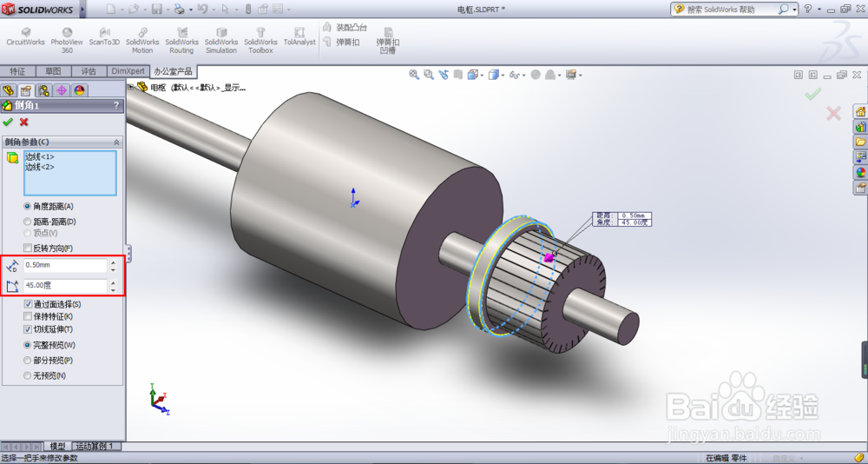868x464 pixels.
Task: Save the 电枢 part file
Action: (156, 9)
